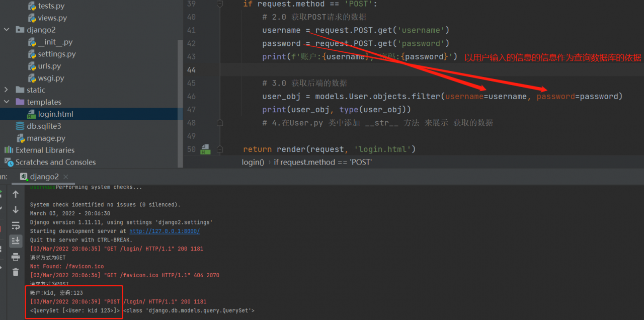Open the http://127.0.0.1:8000/ link

click(165, 231)
